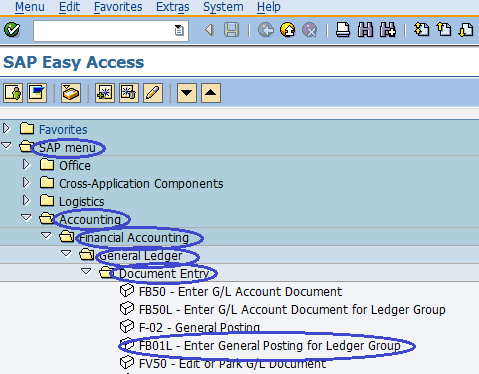This screenshot has width=479, height=374.
Task: Click the Logistics folder icon
Action: pyautogui.click(x=47, y=201)
